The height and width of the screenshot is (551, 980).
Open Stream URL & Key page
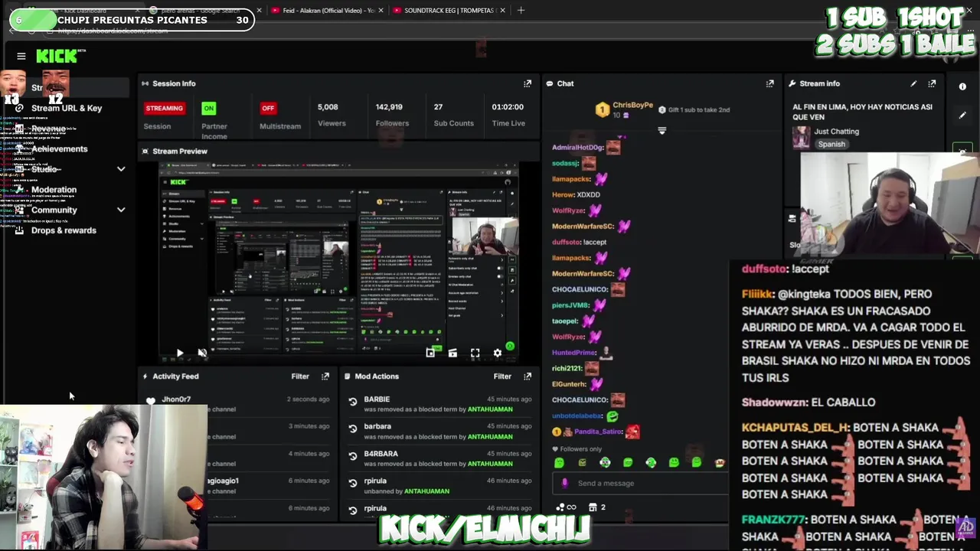click(x=67, y=108)
